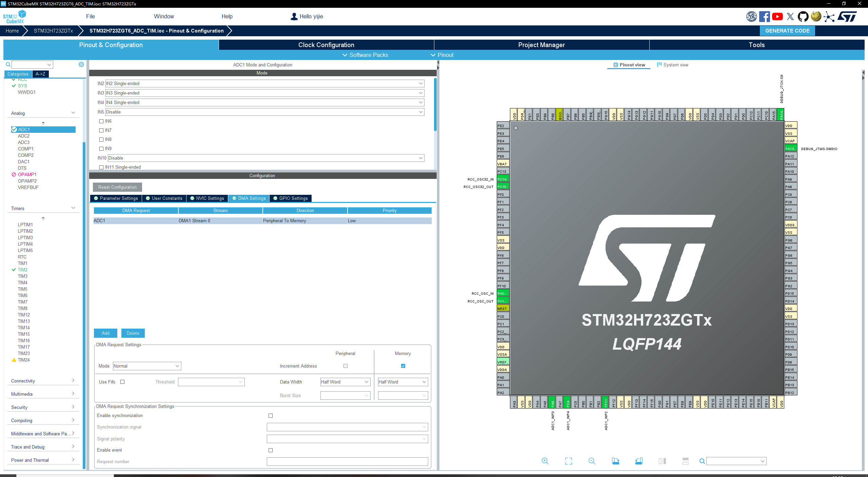Rotate the chip clockwise
868x477 pixels.
pos(615,461)
